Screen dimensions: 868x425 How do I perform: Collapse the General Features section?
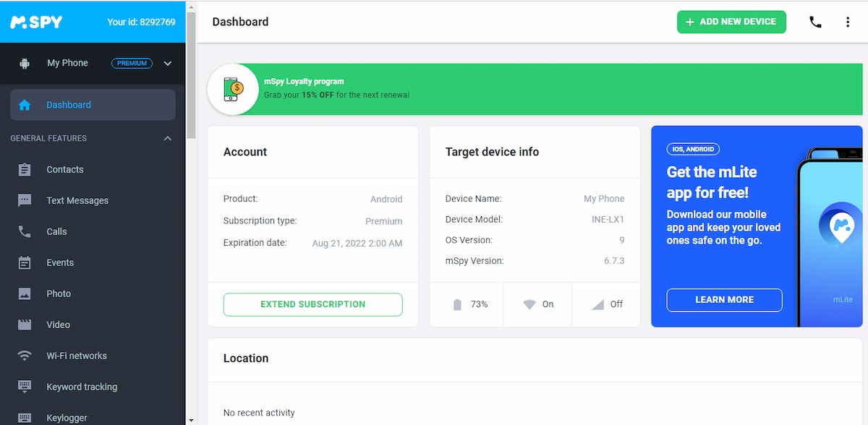168,138
